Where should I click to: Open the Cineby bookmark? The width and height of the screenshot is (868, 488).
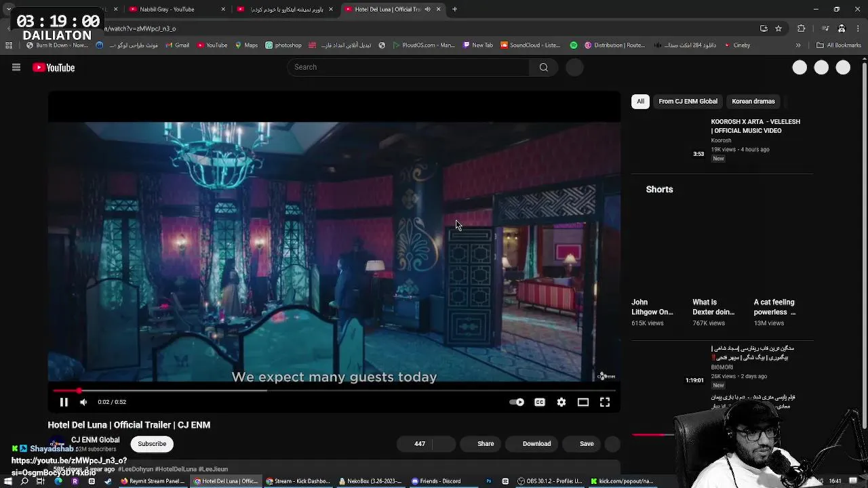(x=736, y=45)
